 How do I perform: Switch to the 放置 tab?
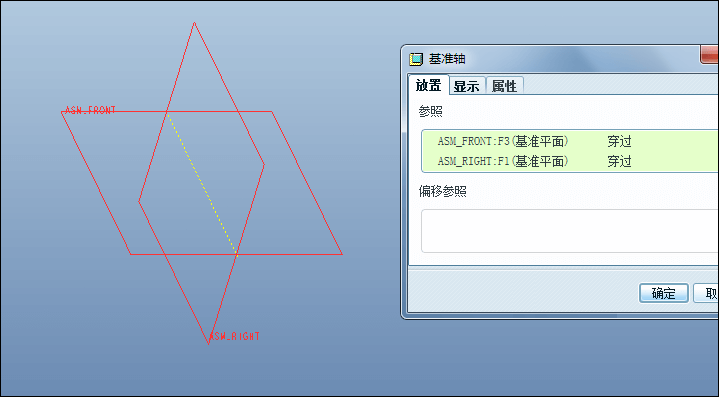pos(428,85)
